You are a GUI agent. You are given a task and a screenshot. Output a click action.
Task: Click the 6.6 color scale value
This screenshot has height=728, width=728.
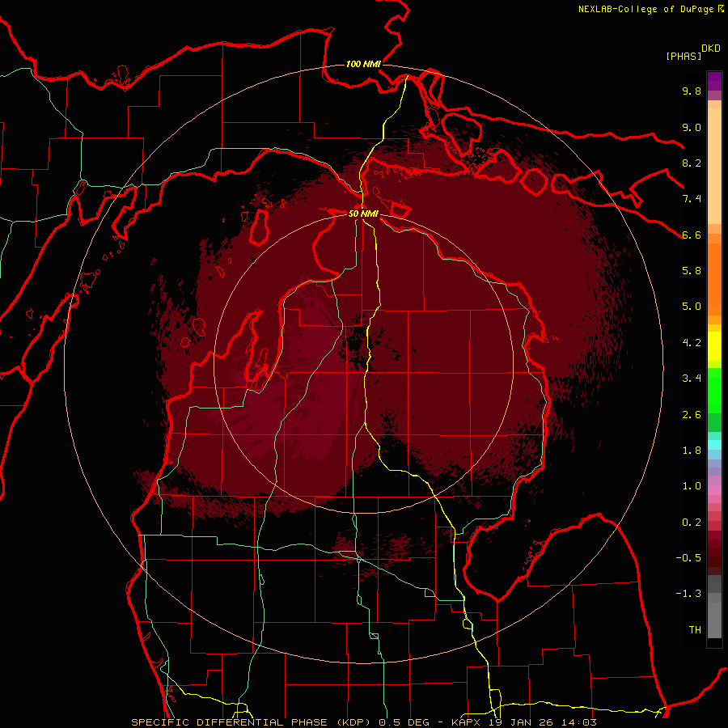coord(692,235)
